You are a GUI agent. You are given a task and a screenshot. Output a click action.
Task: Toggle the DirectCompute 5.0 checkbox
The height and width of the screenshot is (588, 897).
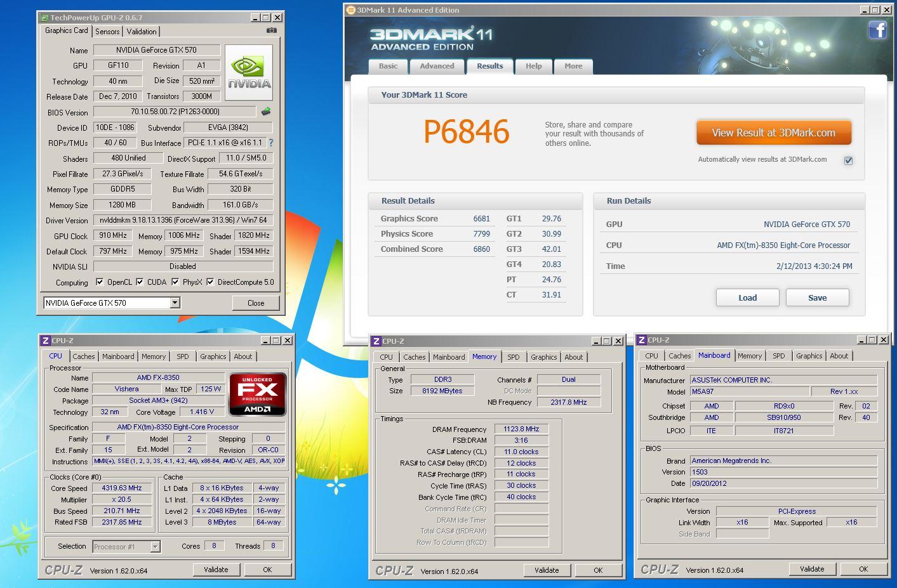coord(210,282)
